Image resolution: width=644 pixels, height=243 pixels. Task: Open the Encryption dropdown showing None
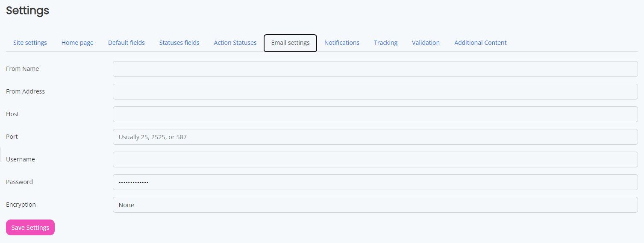(375, 205)
